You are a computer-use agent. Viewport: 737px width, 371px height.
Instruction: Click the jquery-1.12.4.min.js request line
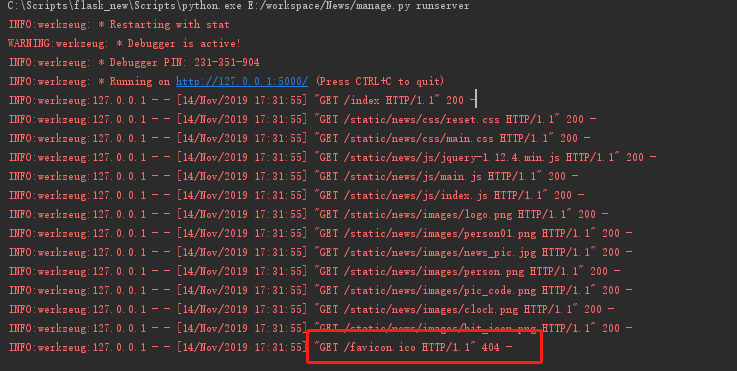click(332, 157)
